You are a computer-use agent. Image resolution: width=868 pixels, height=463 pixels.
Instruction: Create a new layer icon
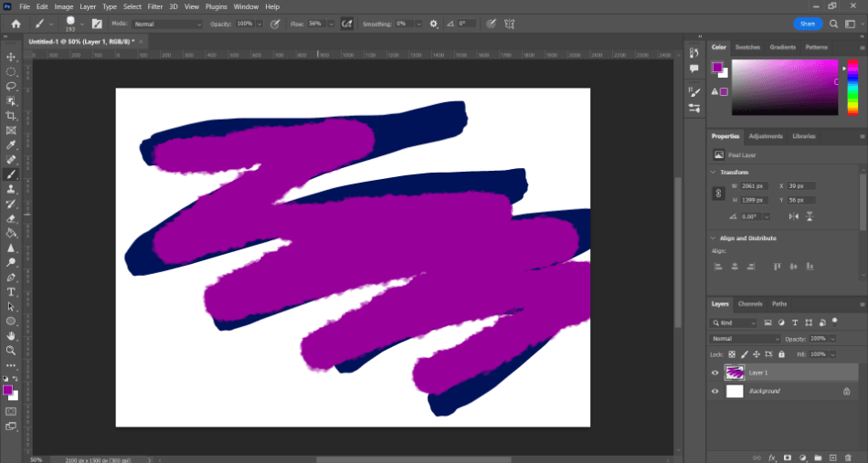click(832, 458)
